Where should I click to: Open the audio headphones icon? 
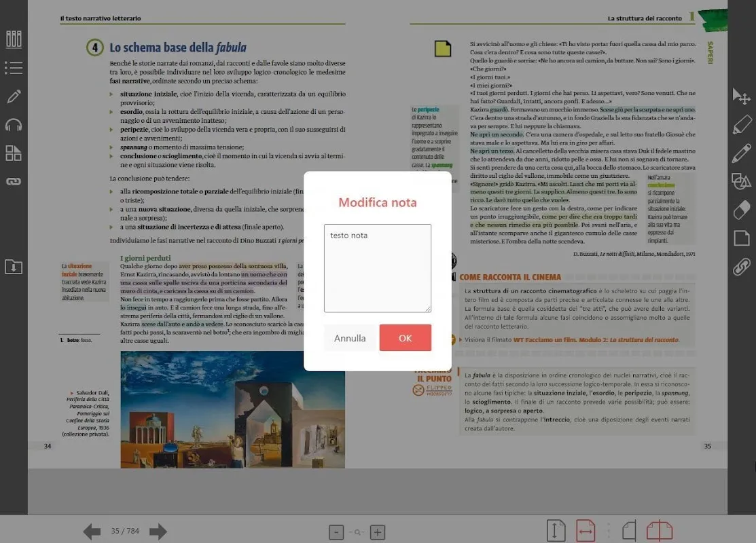point(14,126)
